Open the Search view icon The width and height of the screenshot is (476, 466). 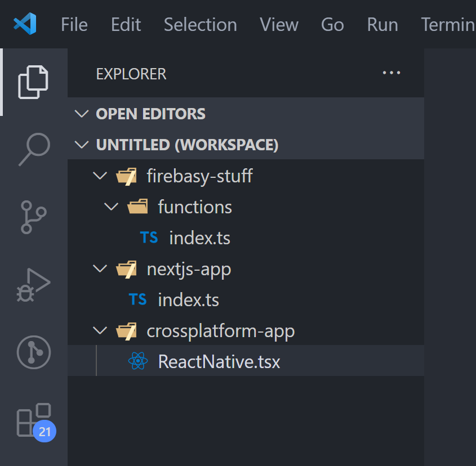tap(34, 149)
